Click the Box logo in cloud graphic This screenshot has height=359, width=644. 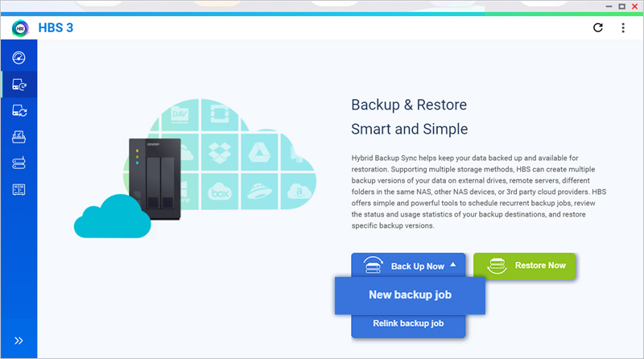pyautogui.click(x=220, y=192)
